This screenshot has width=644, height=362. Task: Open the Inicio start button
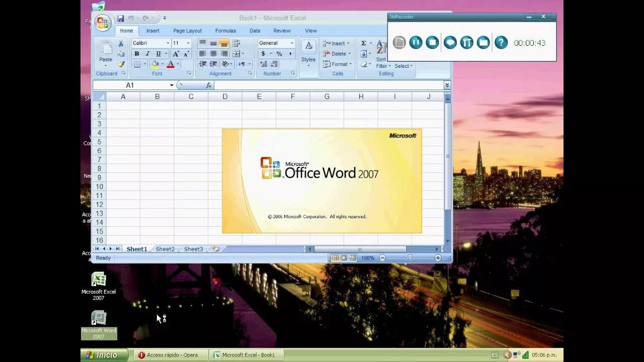[x=105, y=355]
